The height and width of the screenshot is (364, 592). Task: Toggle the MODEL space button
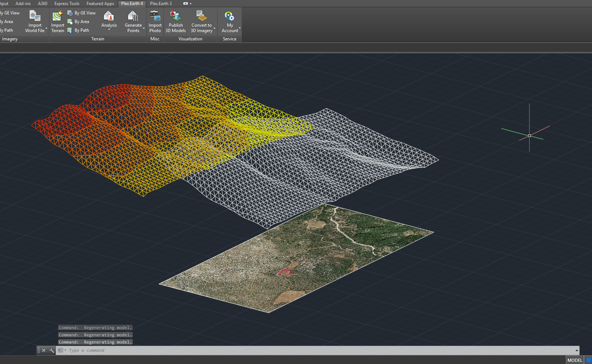575,360
